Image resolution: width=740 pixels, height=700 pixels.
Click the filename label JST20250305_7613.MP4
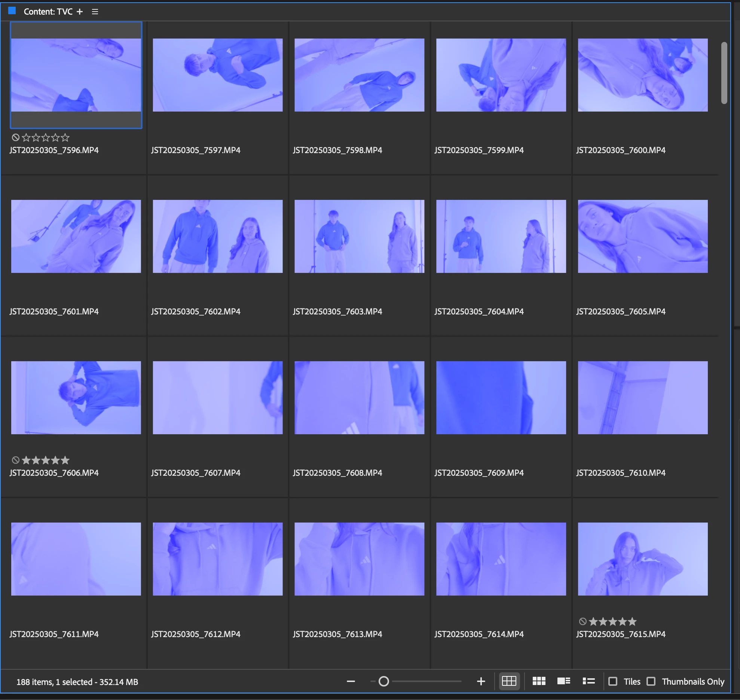[337, 634]
